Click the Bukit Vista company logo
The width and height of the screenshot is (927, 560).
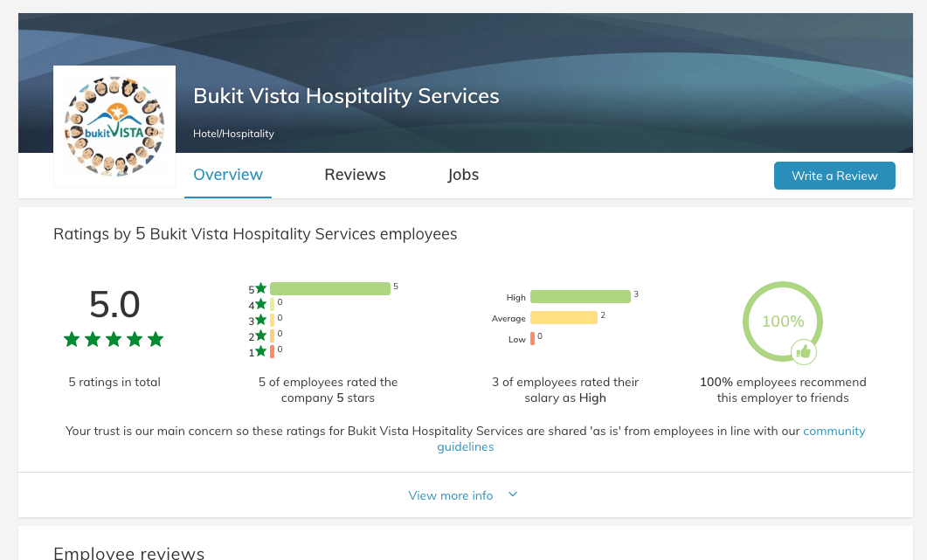[x=114, y=127]
